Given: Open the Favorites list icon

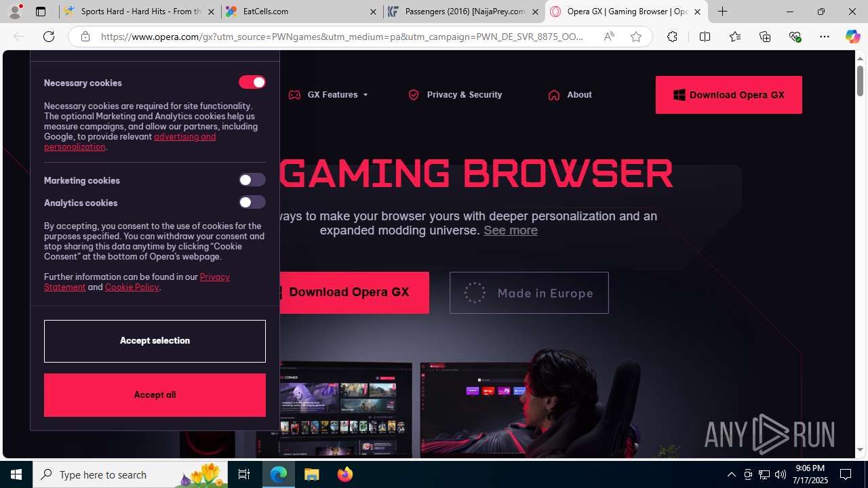Looking at the screenshot, I should [x=735, y=37].
